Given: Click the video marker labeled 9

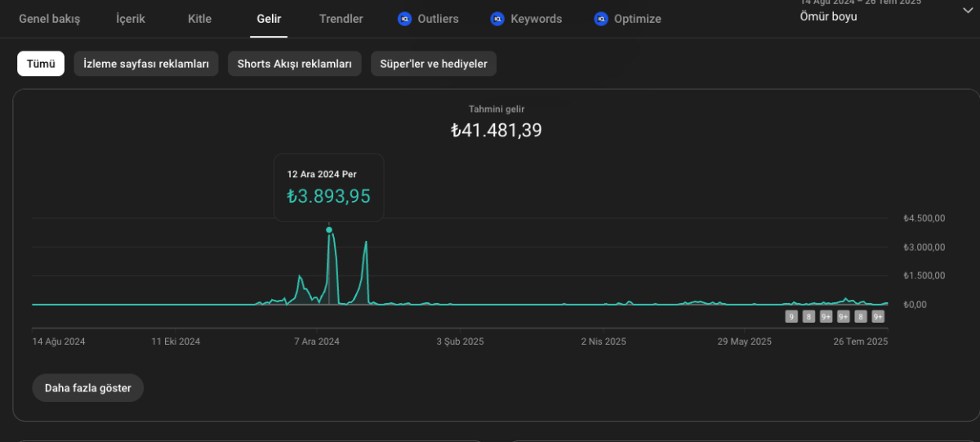Looking at the screenshot, I should [791, 317].
